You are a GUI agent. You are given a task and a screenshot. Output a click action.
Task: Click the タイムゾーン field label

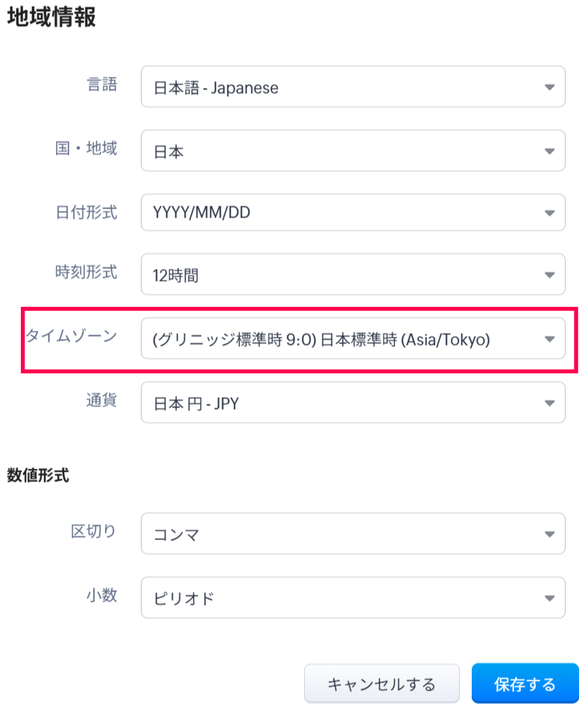pos(72,335)
